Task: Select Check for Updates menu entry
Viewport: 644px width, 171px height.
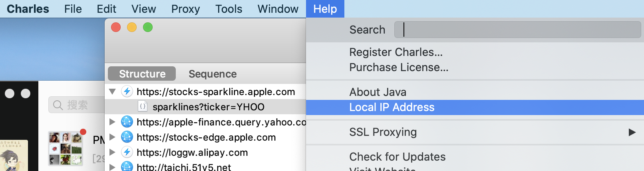Action: 398,157
